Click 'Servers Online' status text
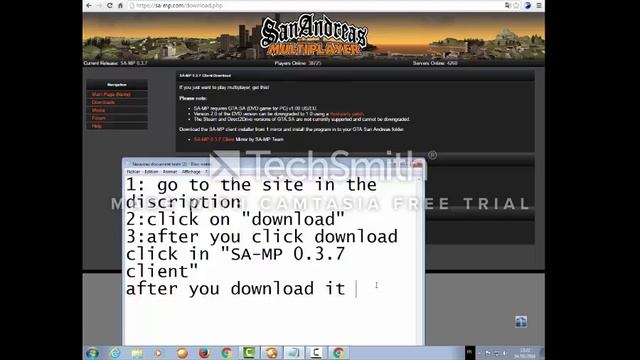The image size is (640, 360). (435, 63)
